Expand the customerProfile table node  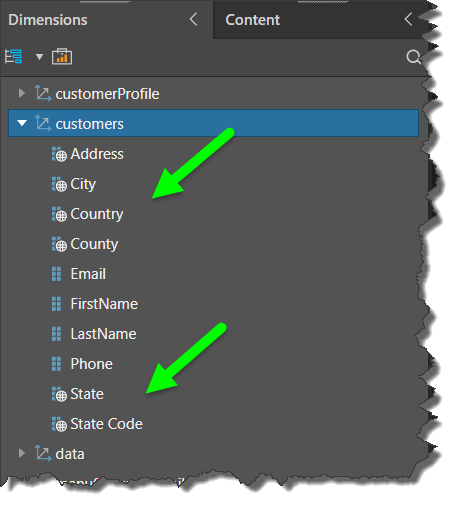coord(22,93)
